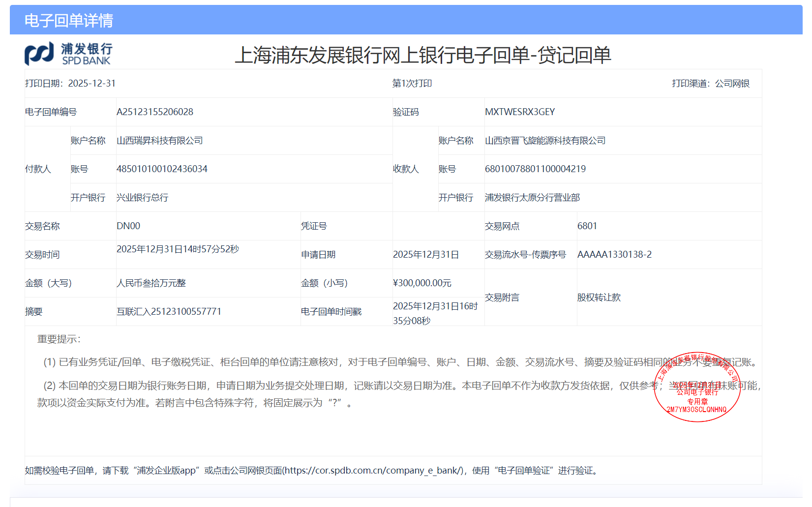
Task: Click the verification code MXTWESRX3GEY
Action: coord(520,112)
